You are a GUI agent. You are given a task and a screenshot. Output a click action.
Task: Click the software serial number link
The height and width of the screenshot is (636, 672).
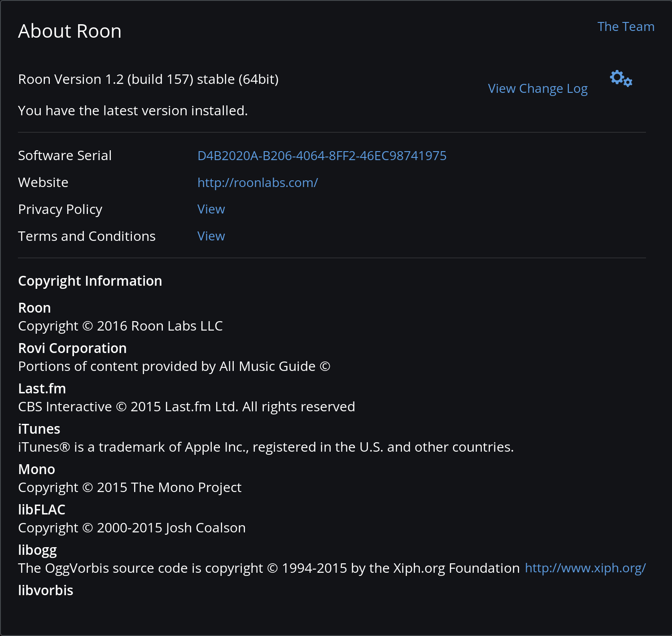click(322, 156)
